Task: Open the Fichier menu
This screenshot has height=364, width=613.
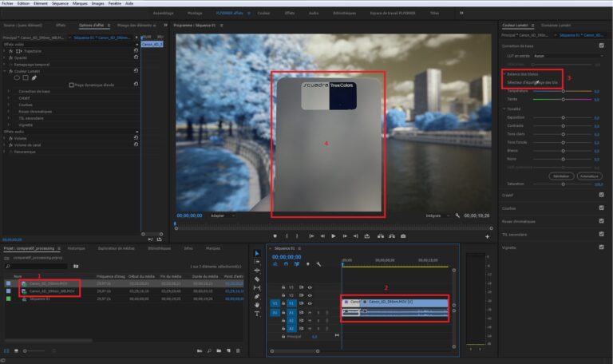Action: click(x=7, y=3)
